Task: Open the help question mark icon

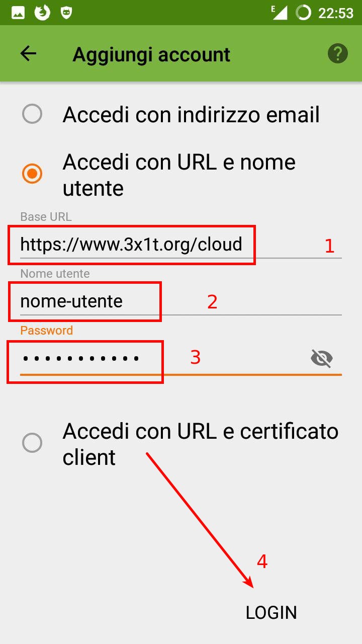Action: point(338,53)
